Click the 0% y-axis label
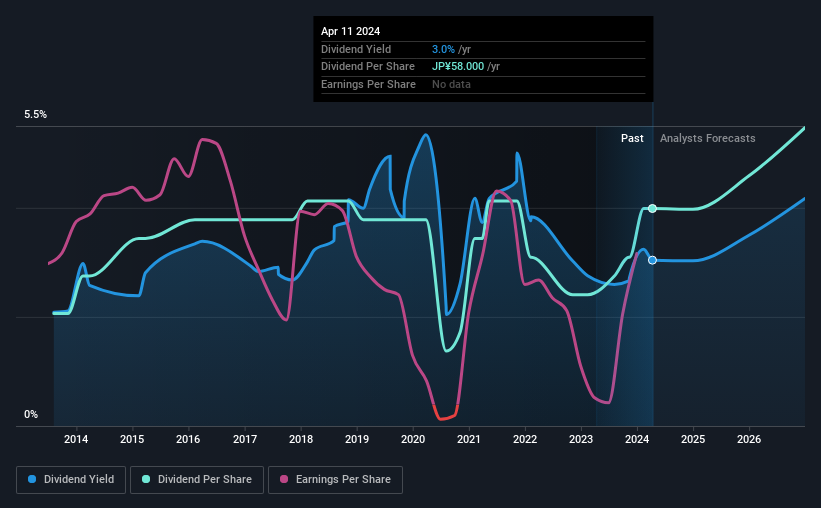 coord(31,414)
